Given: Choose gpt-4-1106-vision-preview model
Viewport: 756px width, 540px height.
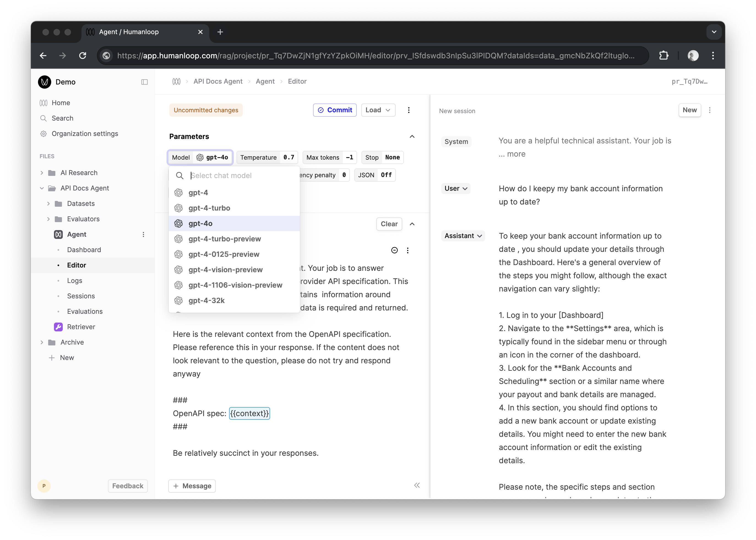Looking at the screenshot, I should [x=234, y=285].
